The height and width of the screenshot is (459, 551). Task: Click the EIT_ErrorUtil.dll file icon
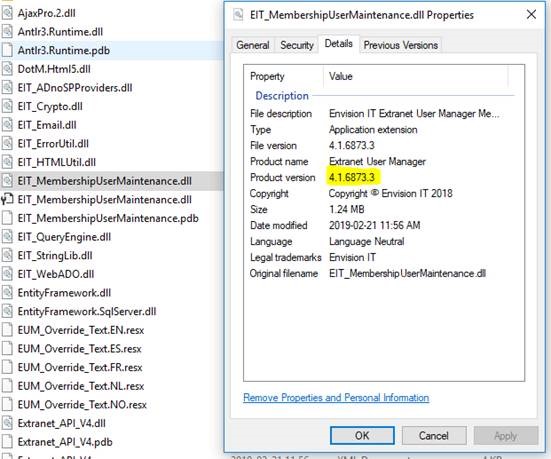[7, 143]
